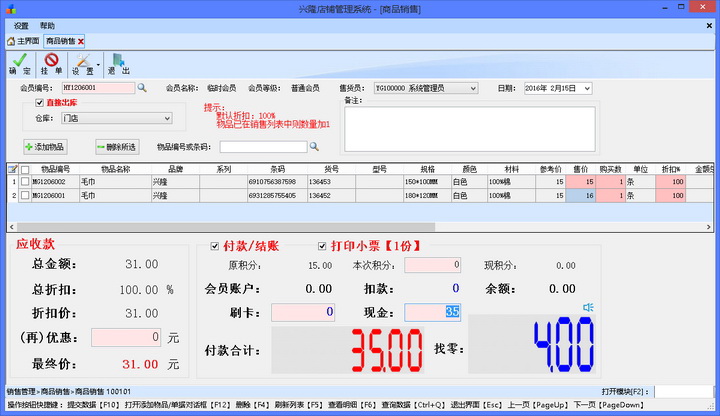Click the 折扣% column header
This screenshot has width=720, height=416.
670,169
